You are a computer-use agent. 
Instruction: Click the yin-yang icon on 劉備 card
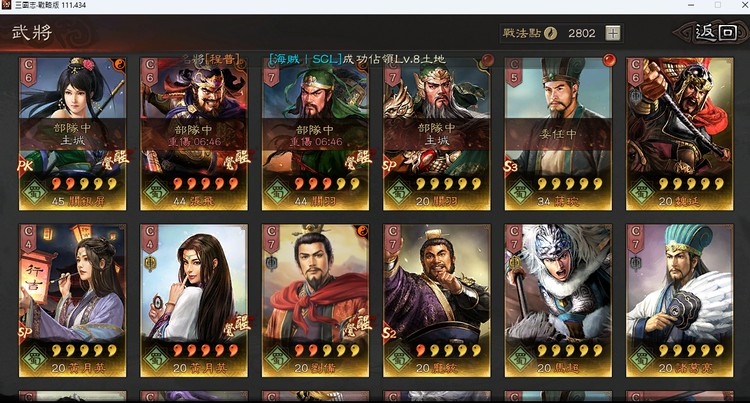pos(361,231)
